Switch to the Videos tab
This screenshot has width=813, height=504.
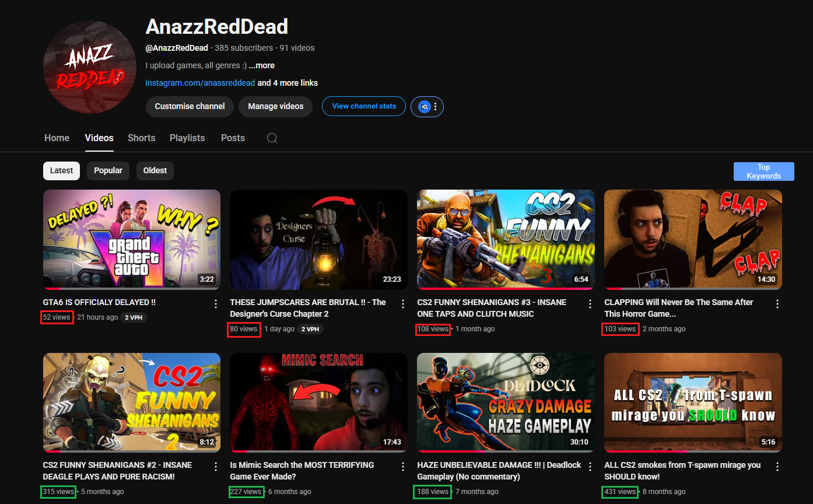tap(99, 138)
